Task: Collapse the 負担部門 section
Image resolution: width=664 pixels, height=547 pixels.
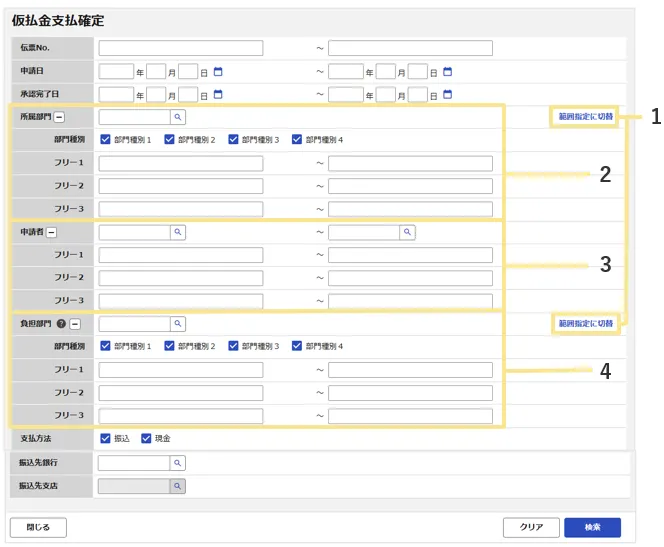Action: click(75, 324)
